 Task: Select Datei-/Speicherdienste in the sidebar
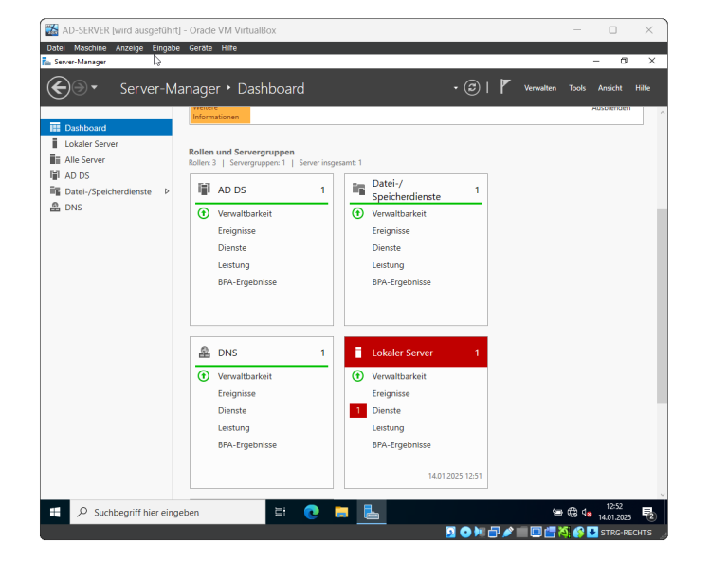point(108,191)
